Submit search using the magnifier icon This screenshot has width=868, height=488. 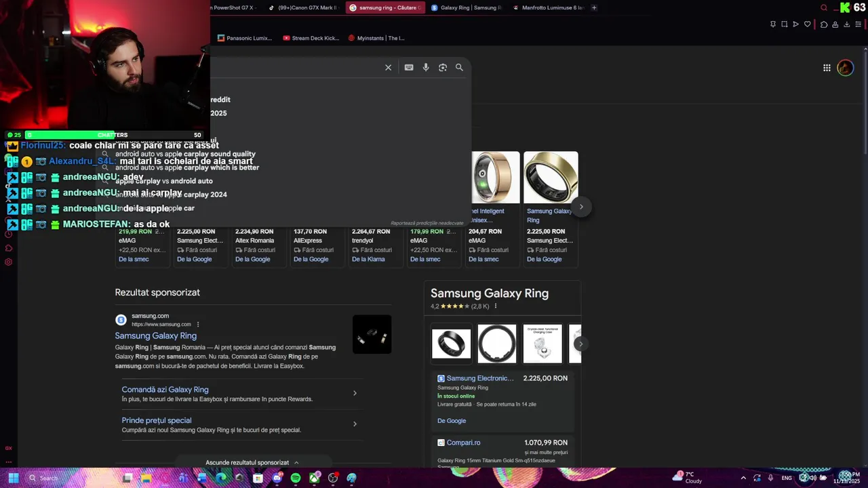point(459,68)
